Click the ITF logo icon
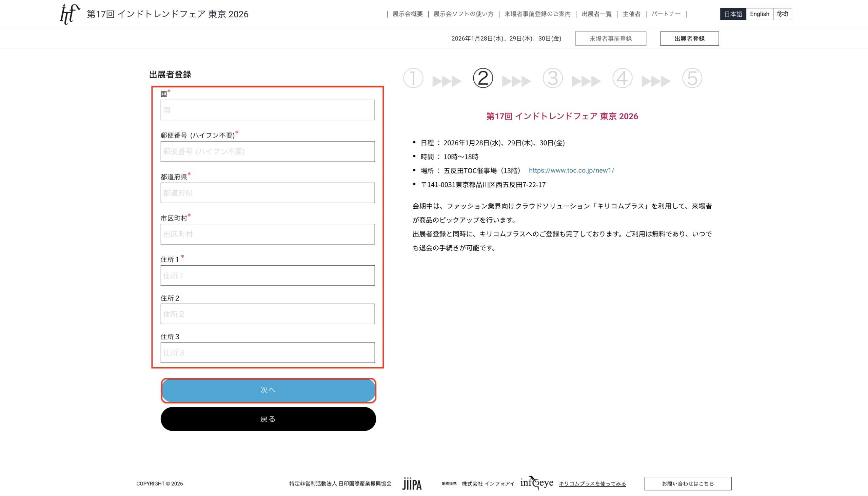868x496 pixels. pyautogui.click(x=70, y=14)
